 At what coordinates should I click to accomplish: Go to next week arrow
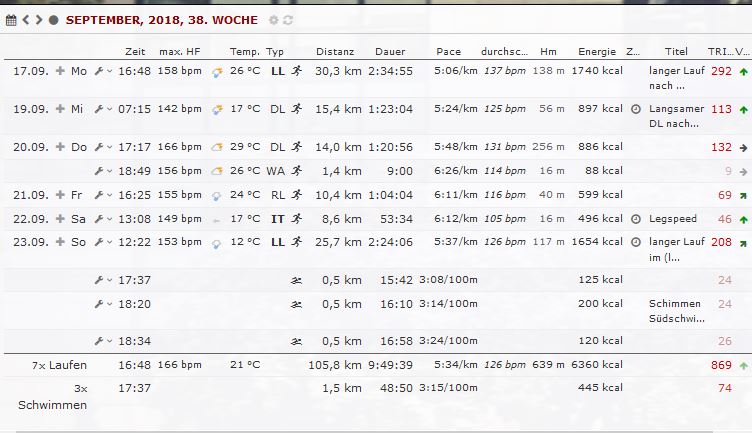click(x=39, y=20)
